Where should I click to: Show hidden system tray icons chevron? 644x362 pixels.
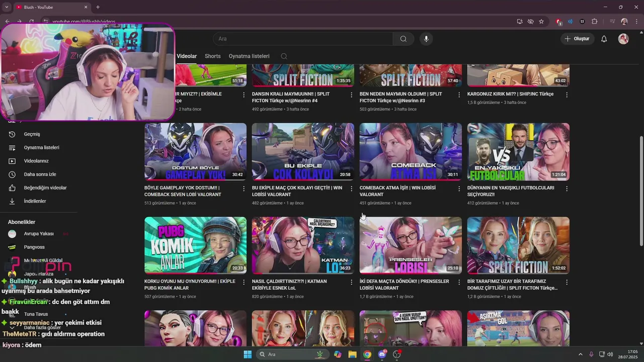[x=580, y=354]
